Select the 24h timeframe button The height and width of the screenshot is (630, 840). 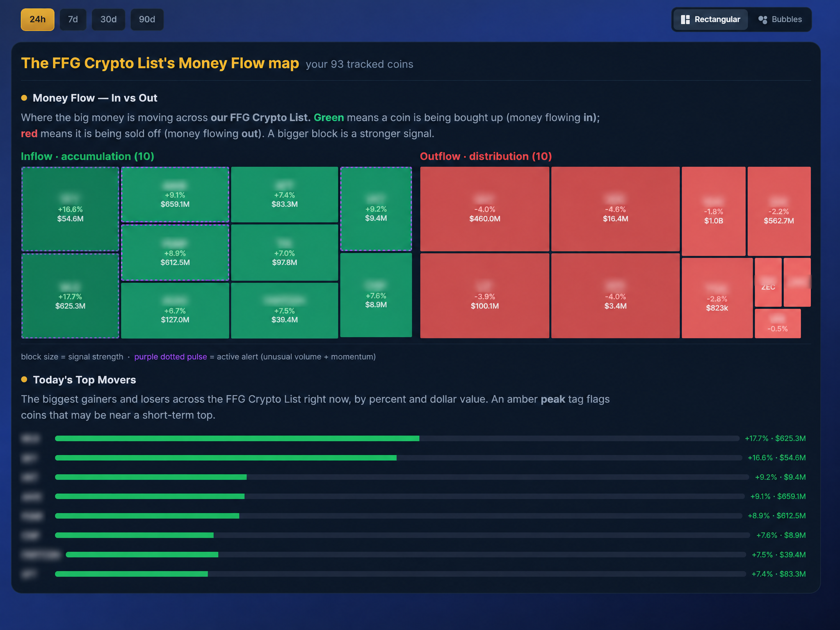click(37, 19)
